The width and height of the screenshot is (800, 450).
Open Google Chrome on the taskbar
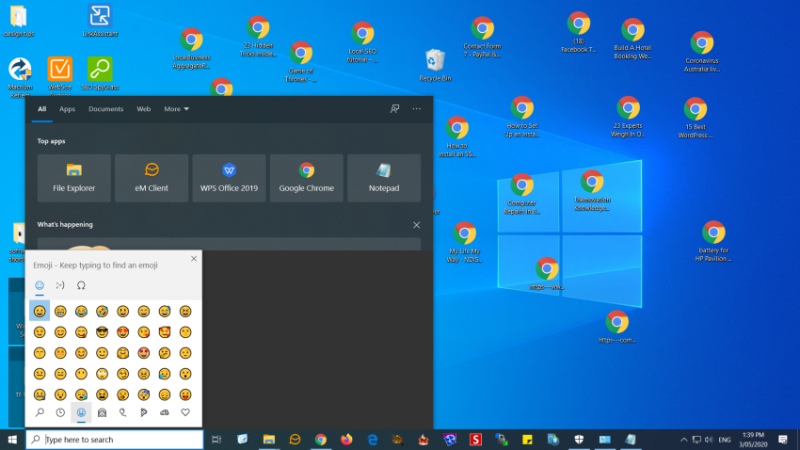tap(320, 439)
